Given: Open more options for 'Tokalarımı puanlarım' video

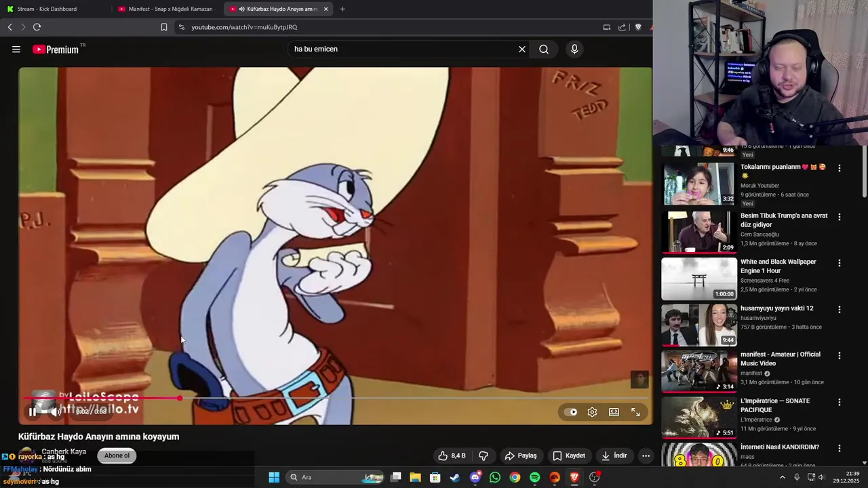Looking at the screenshot, I should coord(840,168).
